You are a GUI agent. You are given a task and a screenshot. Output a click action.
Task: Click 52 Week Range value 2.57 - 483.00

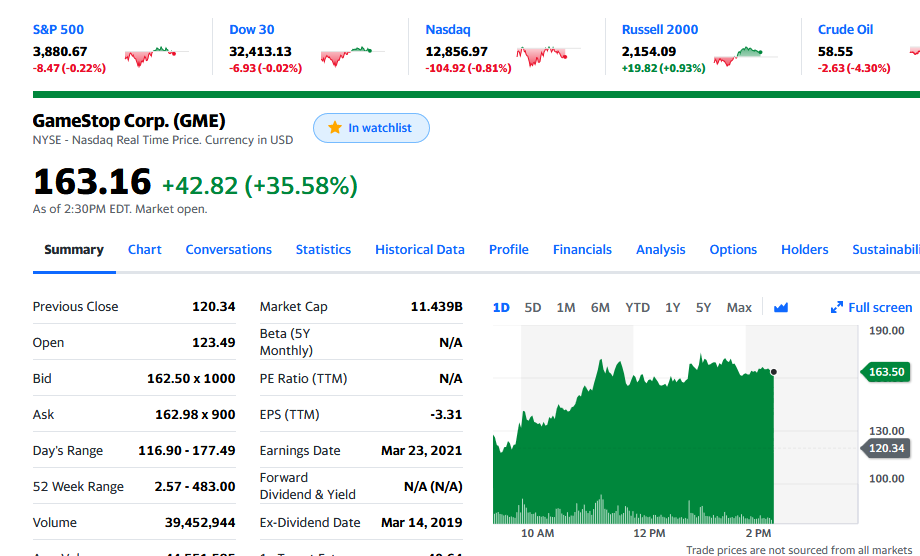(x=195, y=487)
